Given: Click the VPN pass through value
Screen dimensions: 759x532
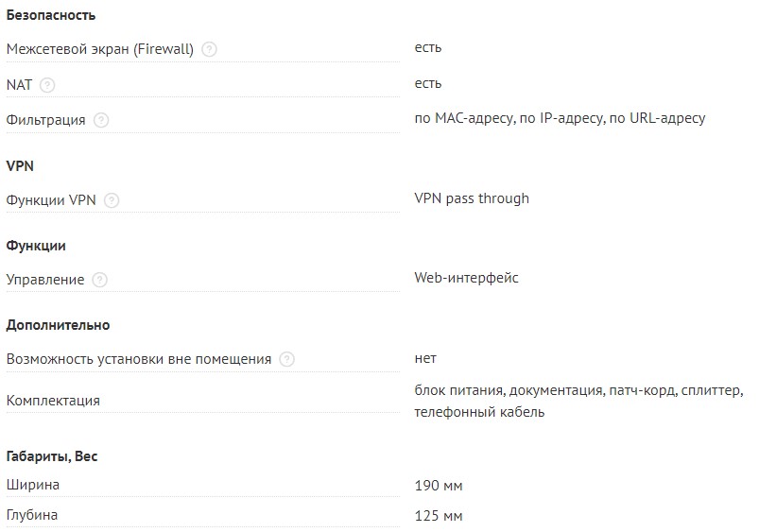Looking at the screenshot, I should 472,198.
